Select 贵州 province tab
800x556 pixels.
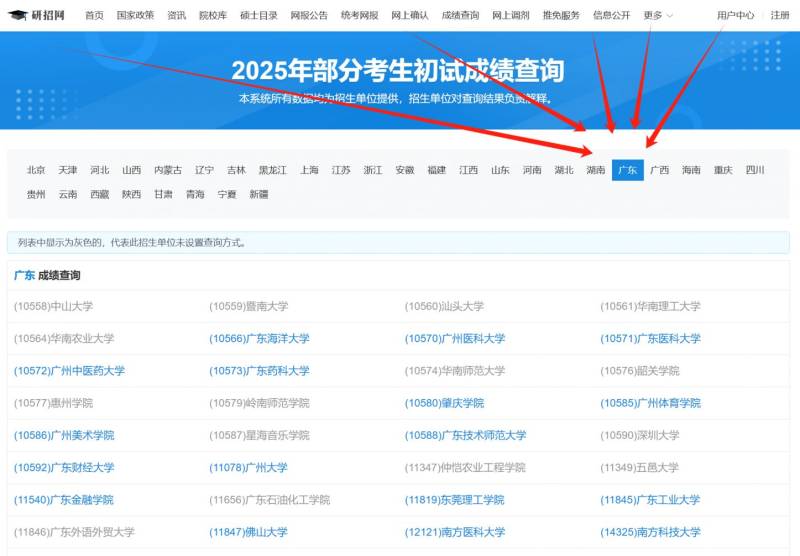pos(36,194)
